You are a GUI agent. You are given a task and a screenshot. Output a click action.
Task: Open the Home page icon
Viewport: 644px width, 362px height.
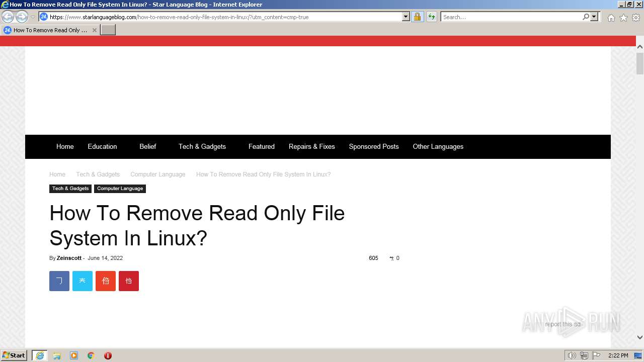point(611,18)
